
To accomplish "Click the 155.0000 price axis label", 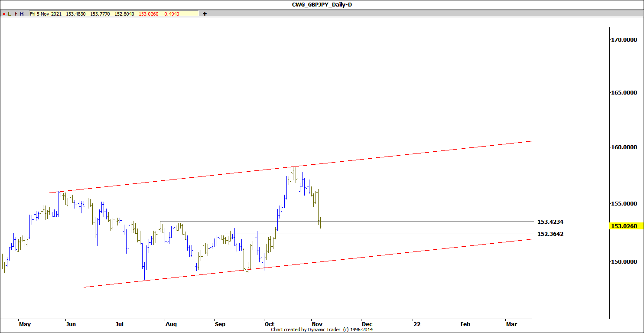I will point(624,203).
